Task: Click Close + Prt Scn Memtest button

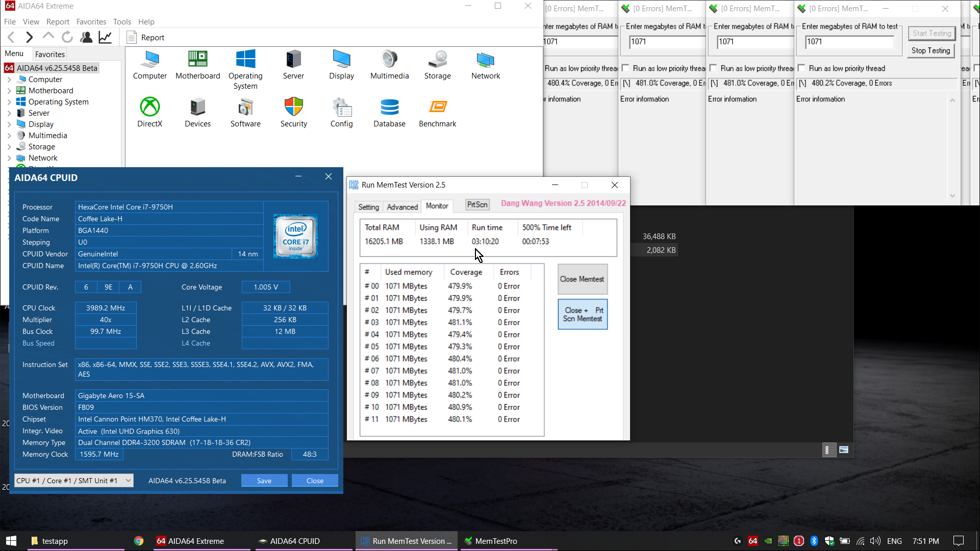Action: click(x=583, y=314)
